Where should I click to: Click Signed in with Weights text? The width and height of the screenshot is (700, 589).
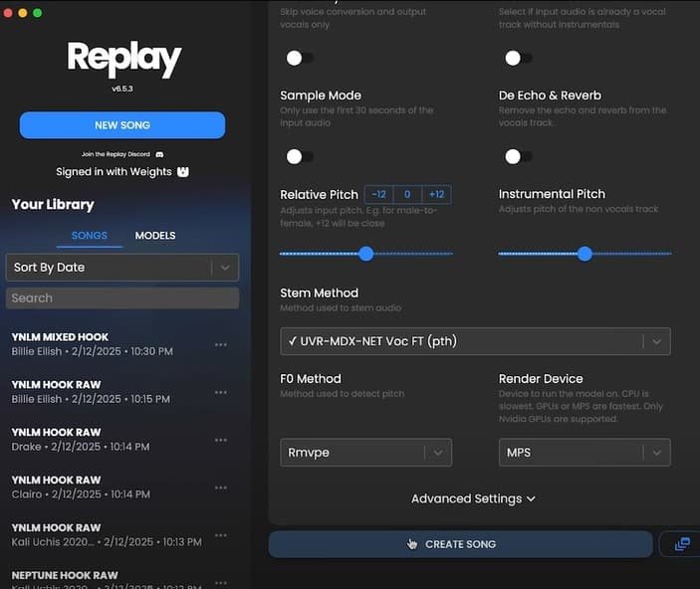click(x=114, y=172)
